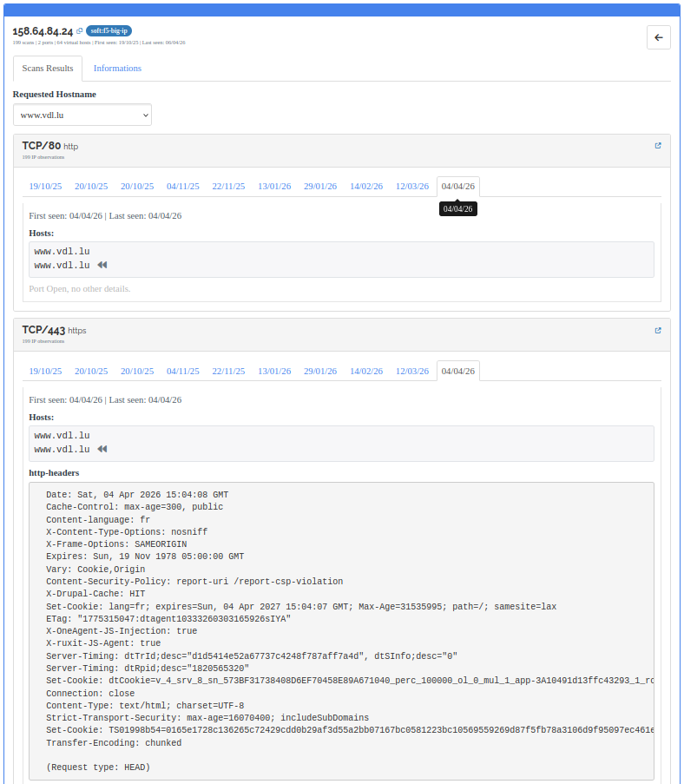Select 14/02/26 scan date in TCP/443 panel

tap(366, 372)
